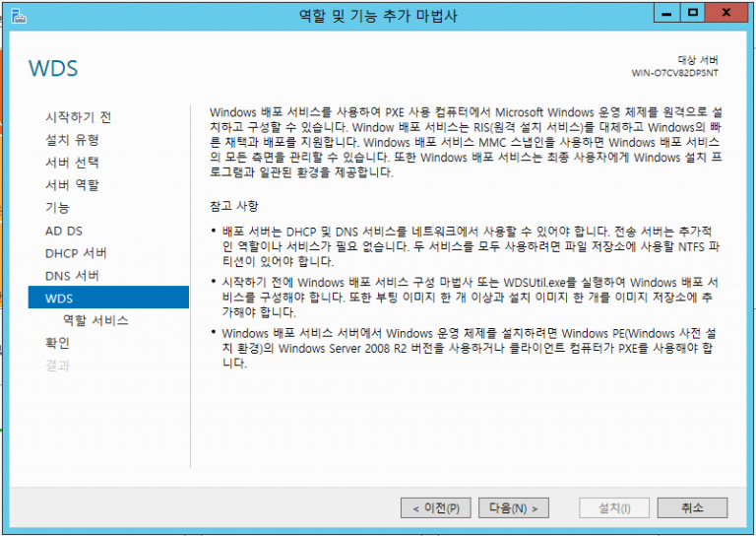This screenshot has width=756, height=536.
Task: Click the 이전(P) back button
Action: tap(435, 508)
